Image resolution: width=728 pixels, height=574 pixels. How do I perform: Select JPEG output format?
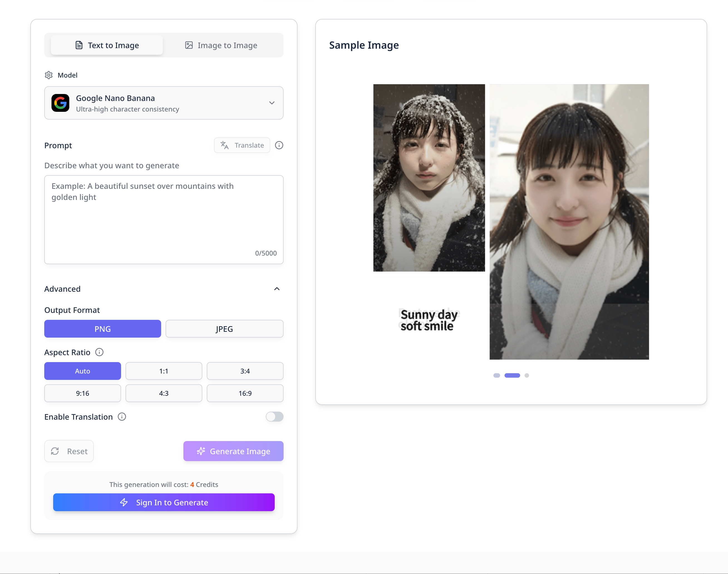pos(224,329)
